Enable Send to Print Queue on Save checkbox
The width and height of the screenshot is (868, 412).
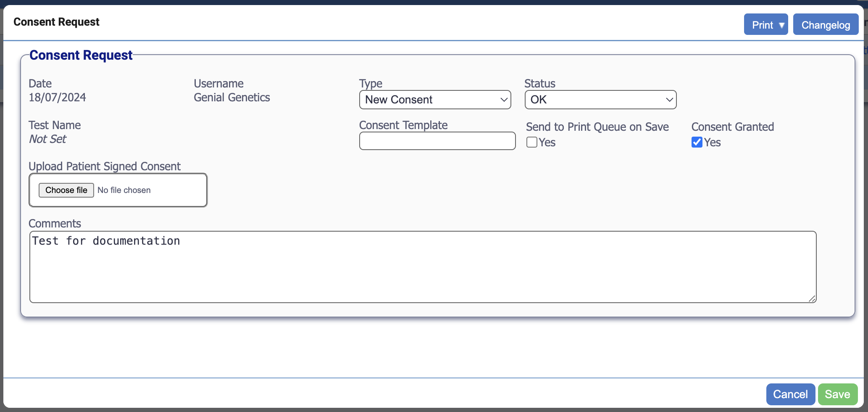(531, 142)
